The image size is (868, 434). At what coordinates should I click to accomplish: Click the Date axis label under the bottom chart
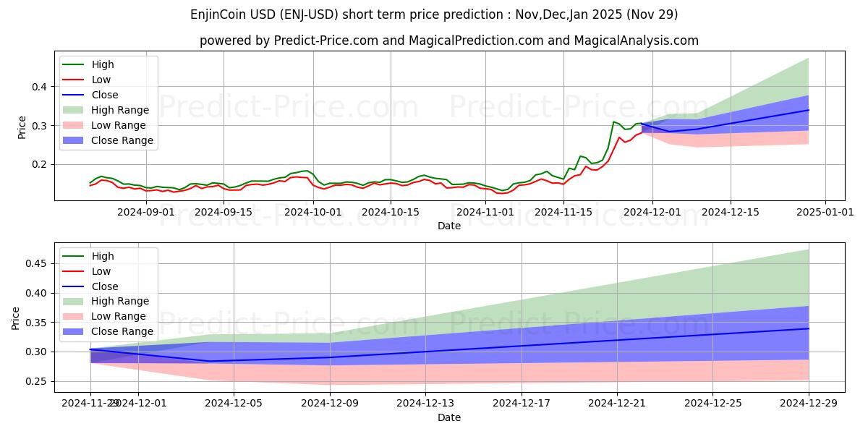448,417
